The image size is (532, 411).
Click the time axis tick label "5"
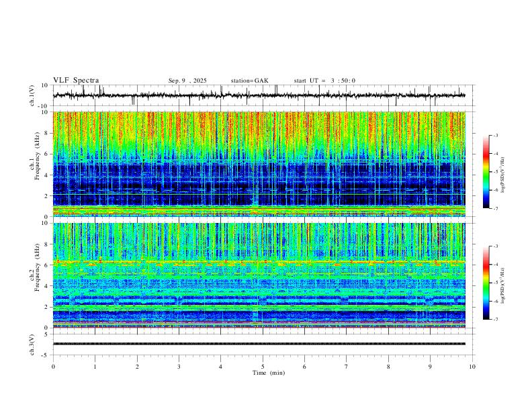click(263, 367)
